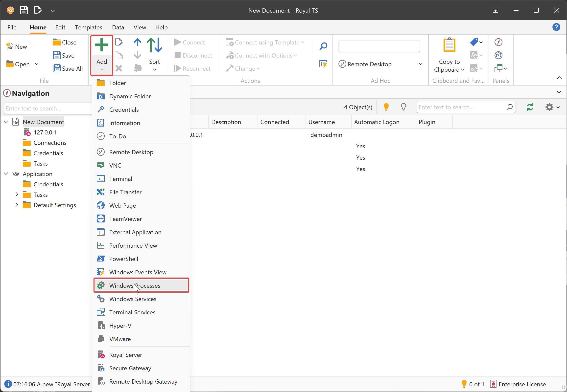Click the Close document button
567x392 pixels.
pos(65,42)
